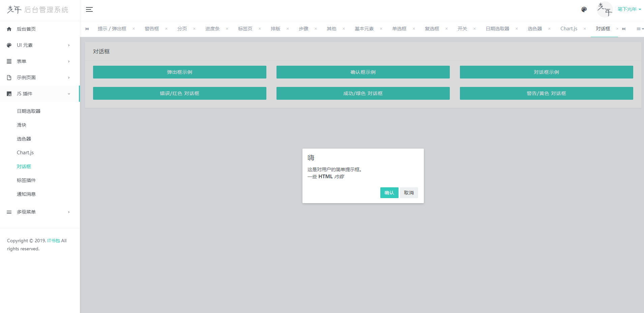Image resolution: width=644 pixels, height=313 pixels.
Task: Collapse the JS 插件 menu chevron
Action: point(69,94)
